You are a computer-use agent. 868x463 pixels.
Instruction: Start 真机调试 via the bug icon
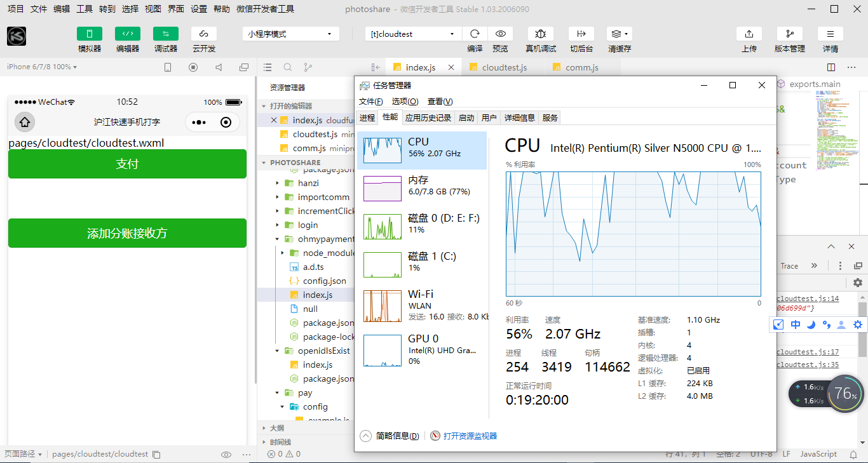pyautogui.click(x=541, y=34)
